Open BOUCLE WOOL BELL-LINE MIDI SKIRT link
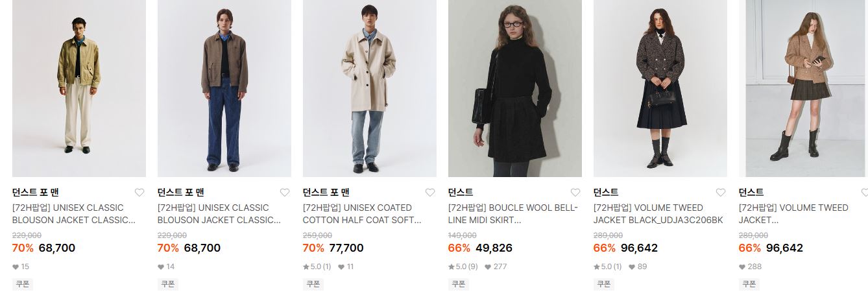The height and width of the screenshot is (299, 868). pyautogui.click(x=512, y=214)
